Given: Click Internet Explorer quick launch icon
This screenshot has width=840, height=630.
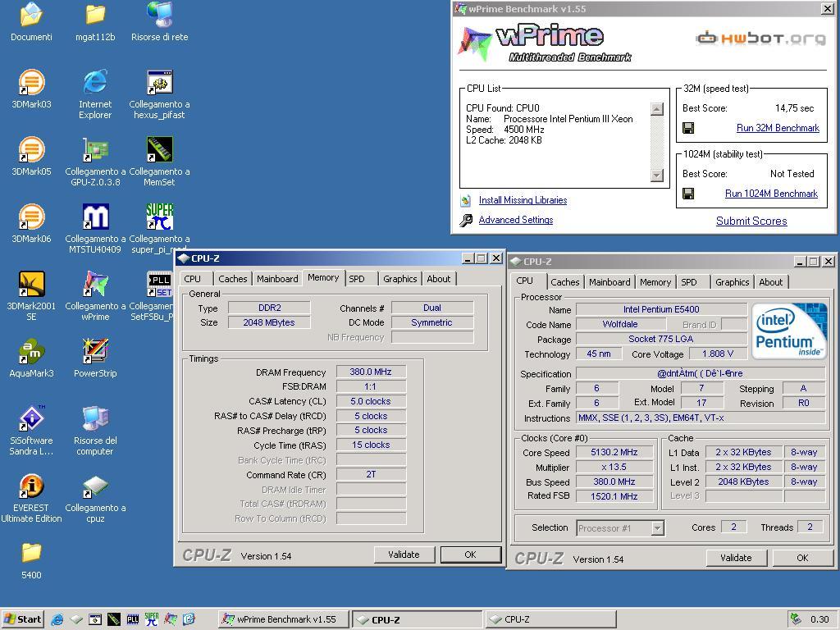Looking at the screenshot, I should click(x=57, y=619).
